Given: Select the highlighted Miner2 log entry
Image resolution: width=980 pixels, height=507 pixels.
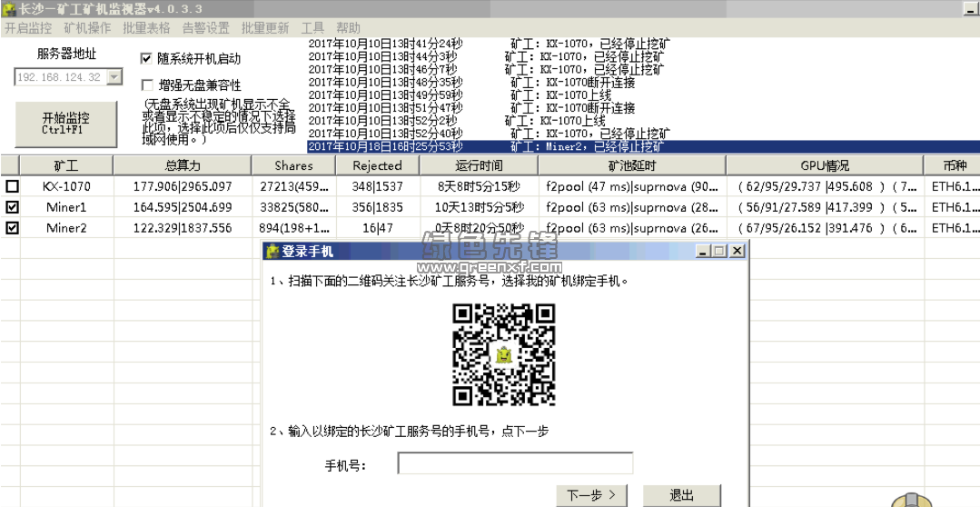Looking at the screenshot, I should tap(643, 146).
